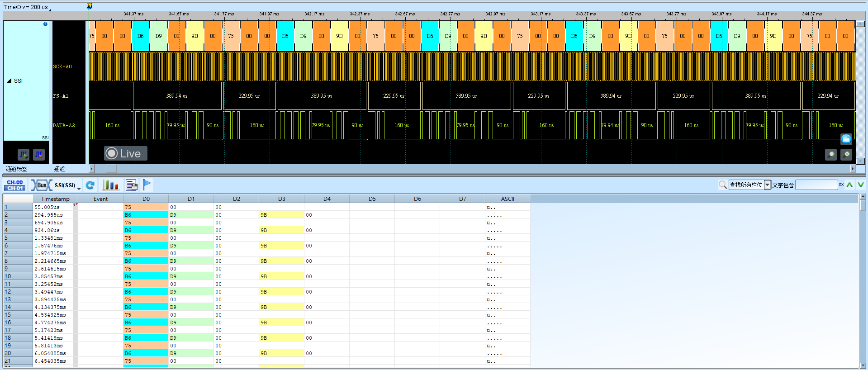Click yellow 9B cell in row 8
The image size is (868, 370).
point(281,261)
